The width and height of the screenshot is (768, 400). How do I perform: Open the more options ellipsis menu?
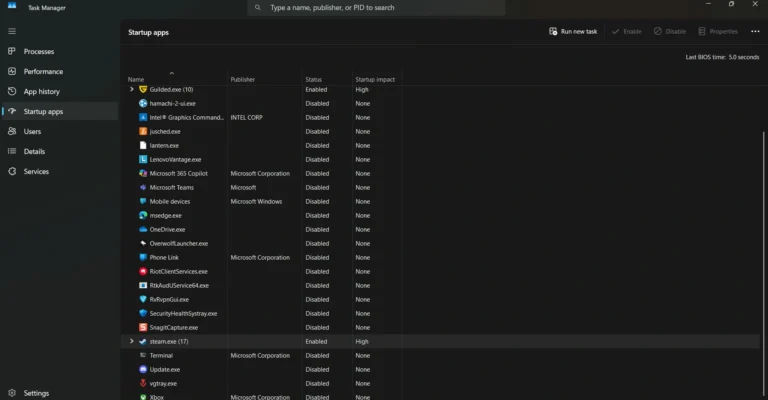click(x=755, y=31)
